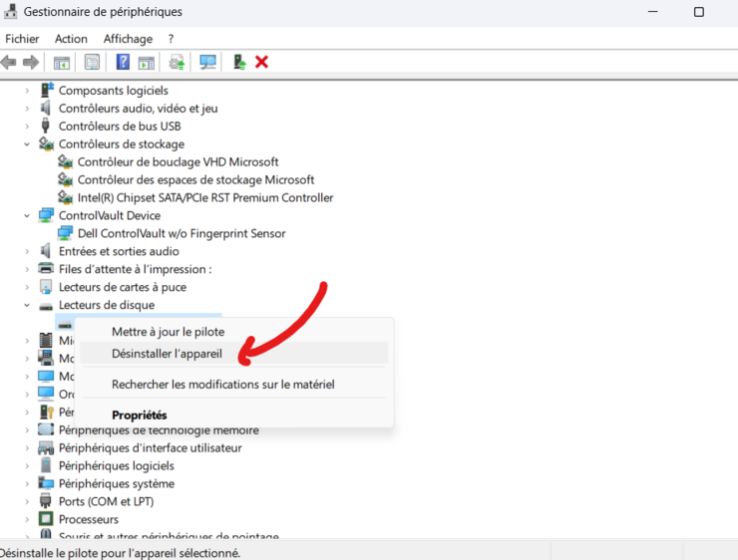Select Périphériques logiciels label
738x560 pixels.
(x=117, y=465)
